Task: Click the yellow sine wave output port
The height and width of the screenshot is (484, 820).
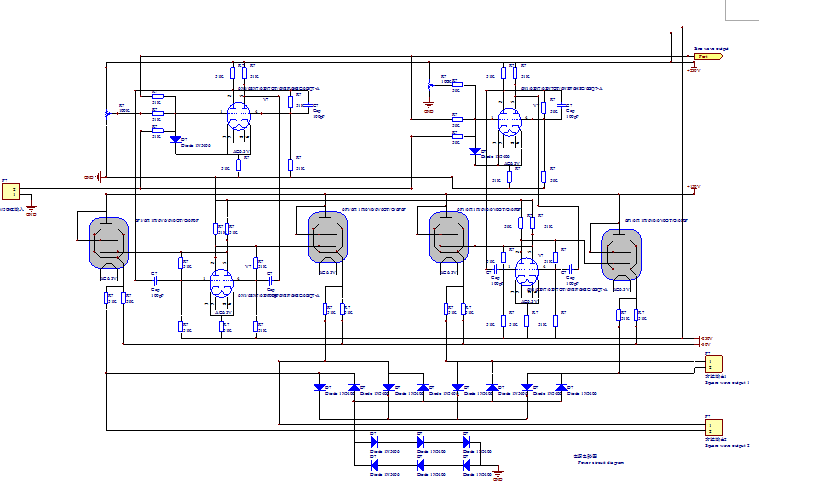Action: (708, 57)
